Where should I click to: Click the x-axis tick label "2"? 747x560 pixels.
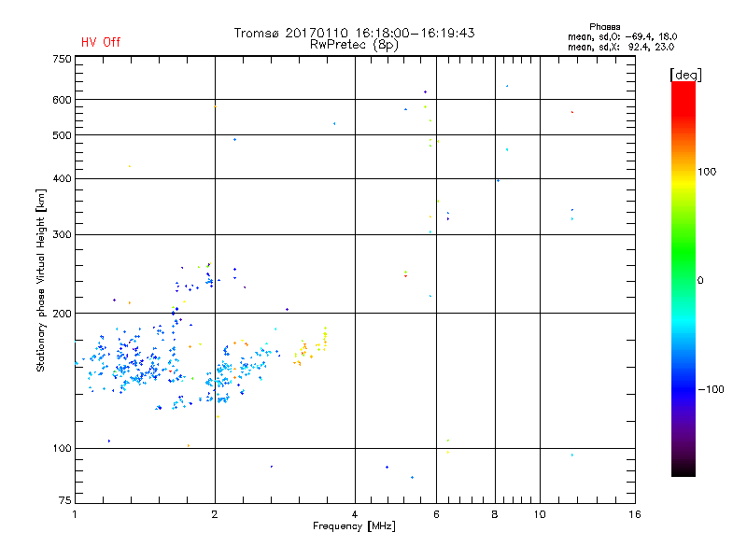pos(215,514)
